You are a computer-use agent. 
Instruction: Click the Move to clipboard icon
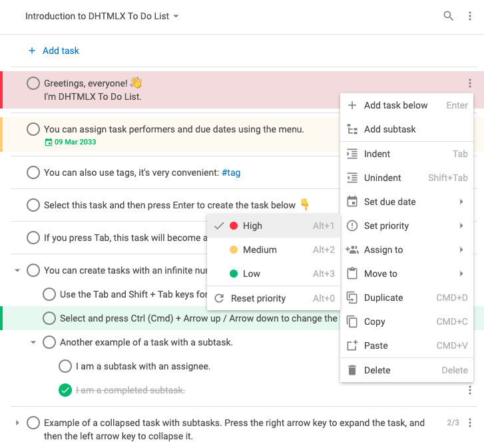pos(352,274)
